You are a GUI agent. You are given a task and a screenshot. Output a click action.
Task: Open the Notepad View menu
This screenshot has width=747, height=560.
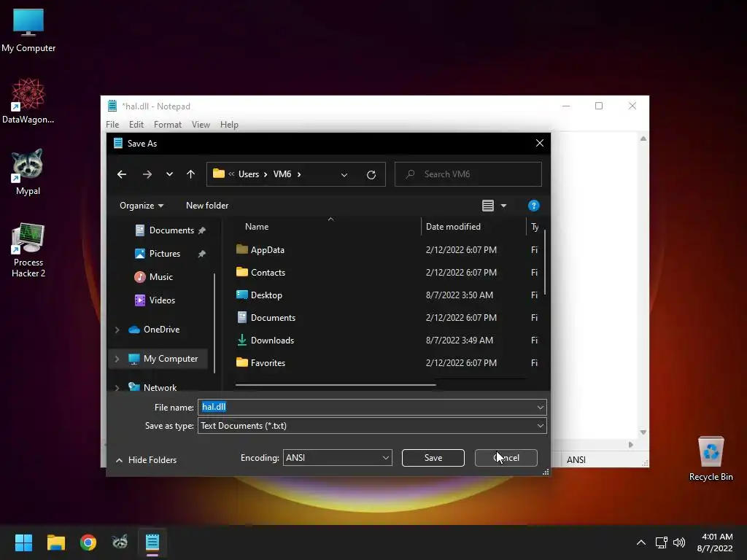point(201,125)
